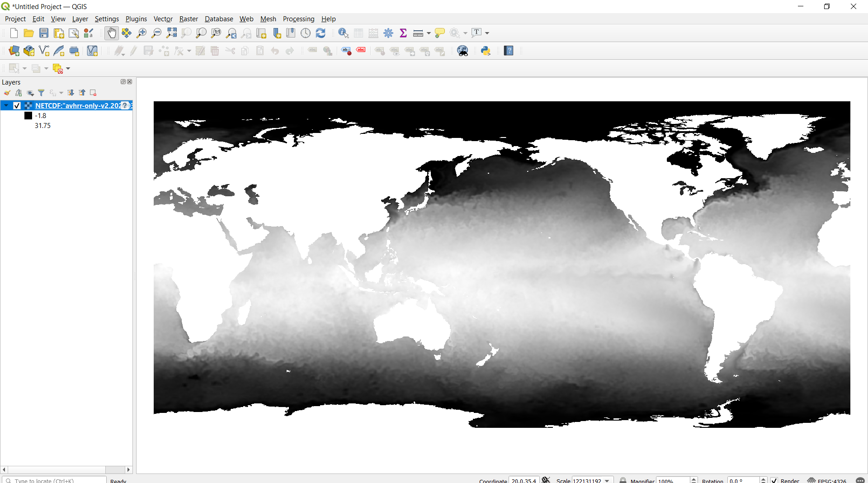
Task: Activate Identify Features tool
Action: (x=343, y=33)
